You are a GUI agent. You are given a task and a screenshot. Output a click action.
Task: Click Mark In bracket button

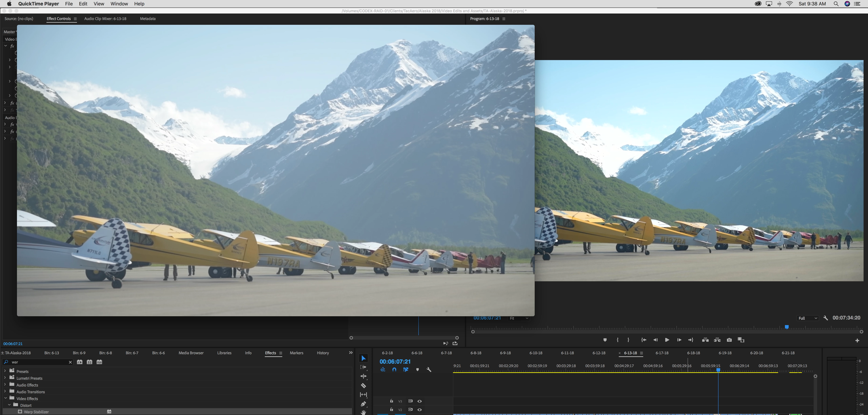pos(617,340)
